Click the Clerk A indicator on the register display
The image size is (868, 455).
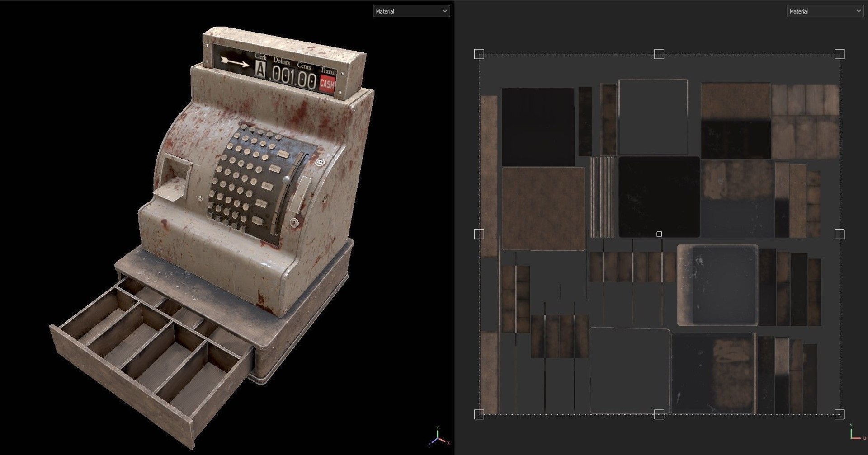(x=261, y=70)
